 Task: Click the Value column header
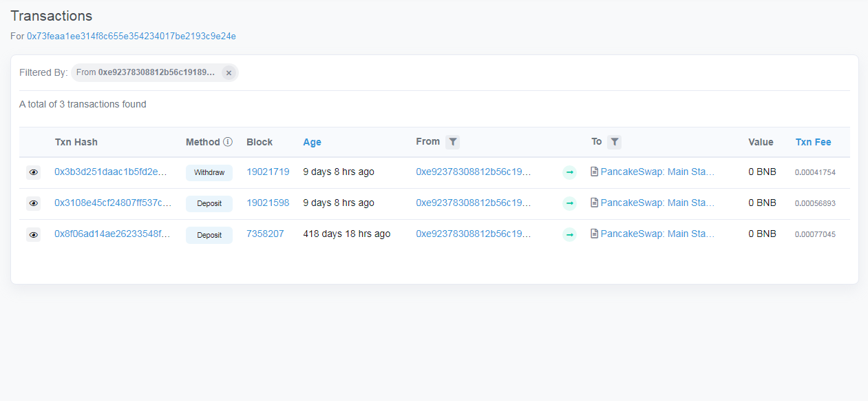pyautogui.click(x=761, y=142)
